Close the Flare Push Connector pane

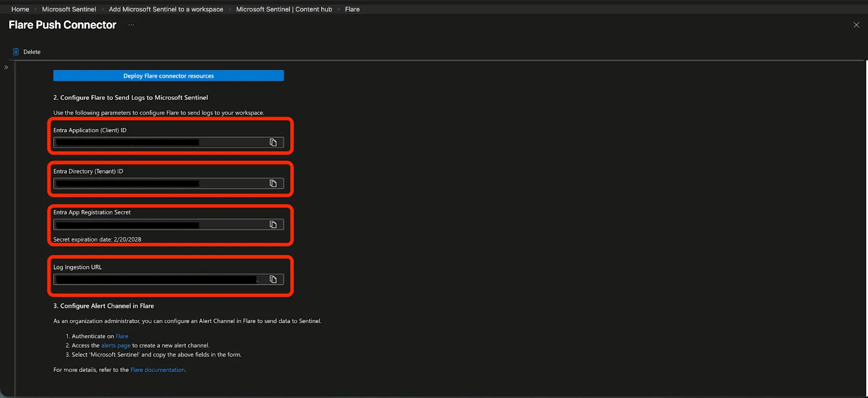coord(856,25)
